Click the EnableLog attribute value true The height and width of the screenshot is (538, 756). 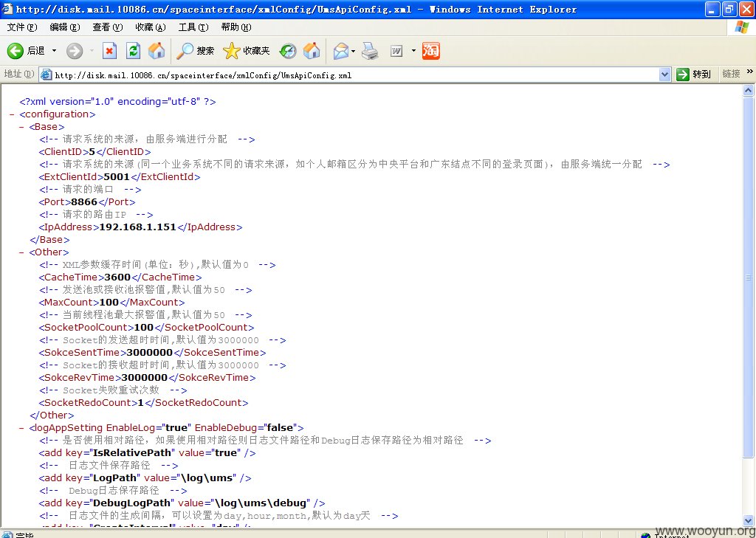click(x=176, y=427)
